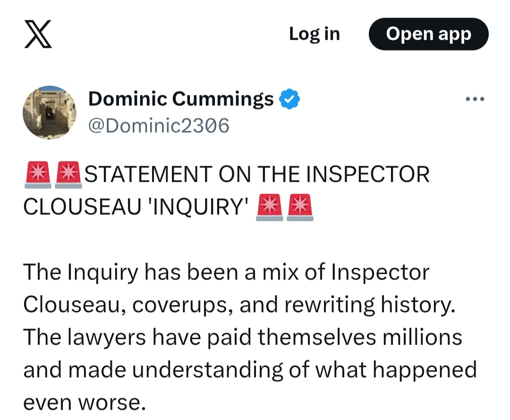Screen dimensions: 510x420
Task: Click the first siren emoji after 'INQUIRY'
Action: coord(269,207)
